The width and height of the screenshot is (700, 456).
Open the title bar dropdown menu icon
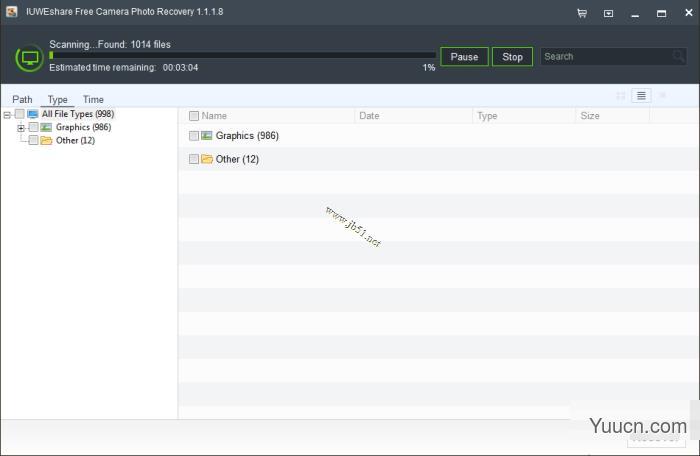[608, 13]
